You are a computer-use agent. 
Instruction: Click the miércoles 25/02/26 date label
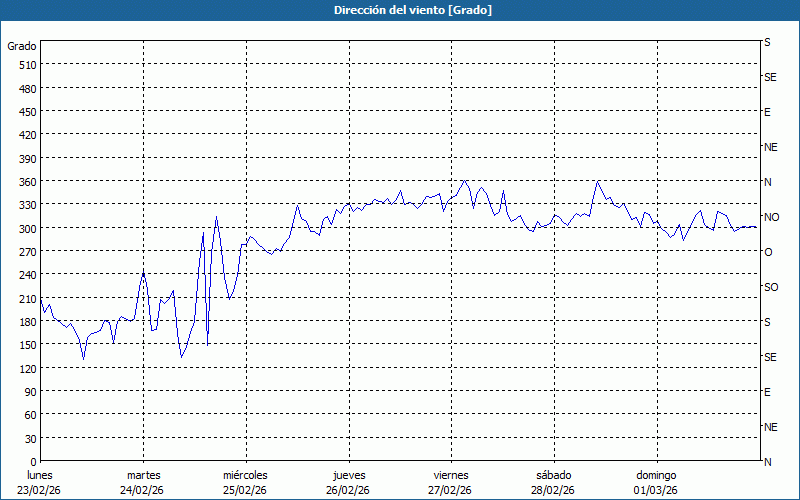coord(245,482)
